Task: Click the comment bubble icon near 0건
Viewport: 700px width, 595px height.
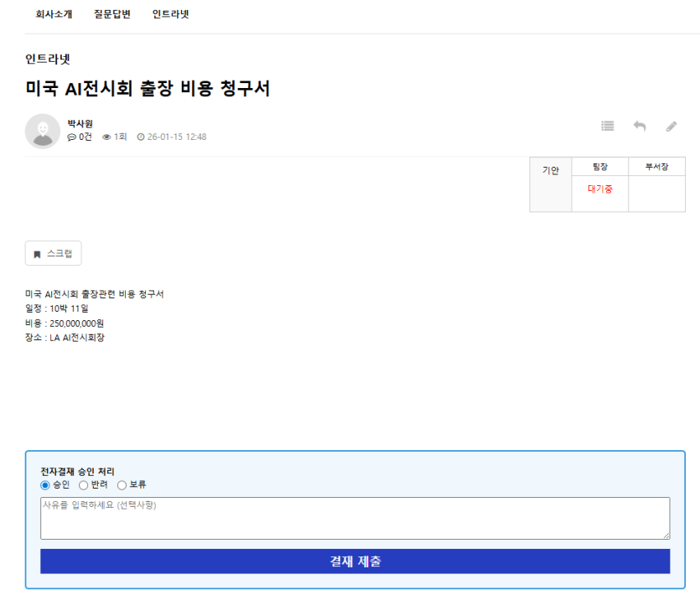Action: point(71,137)
